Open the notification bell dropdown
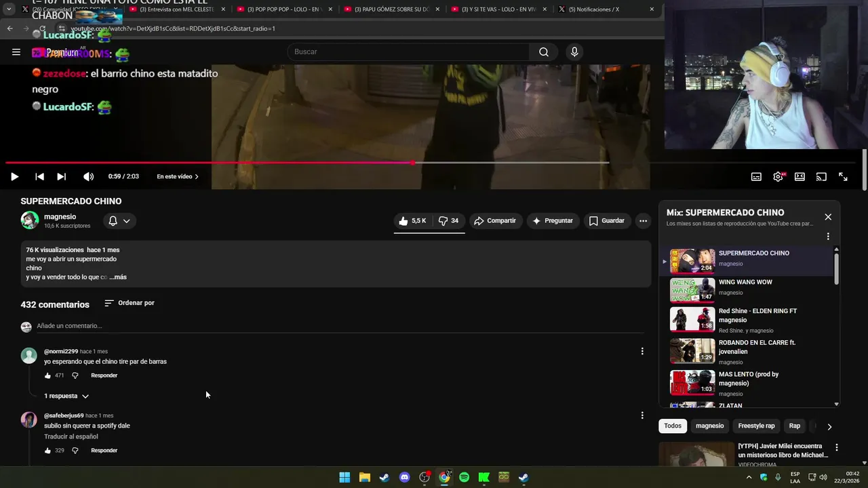This screenshot has width=868, height=488. (x=119, y=221)
